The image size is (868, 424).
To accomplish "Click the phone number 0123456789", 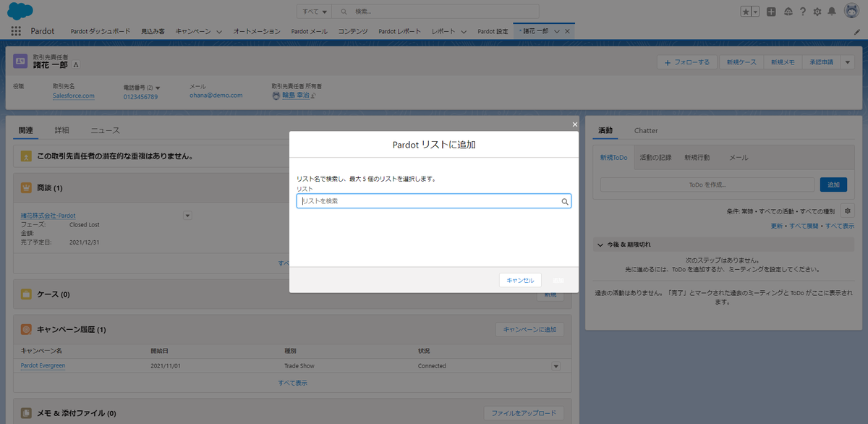I will tap(140, 96).
